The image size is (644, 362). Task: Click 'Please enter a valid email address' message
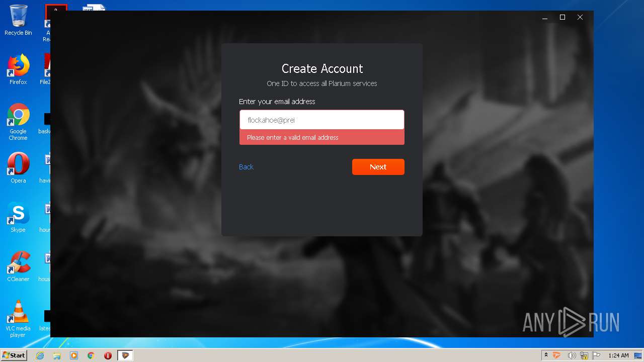293,137
